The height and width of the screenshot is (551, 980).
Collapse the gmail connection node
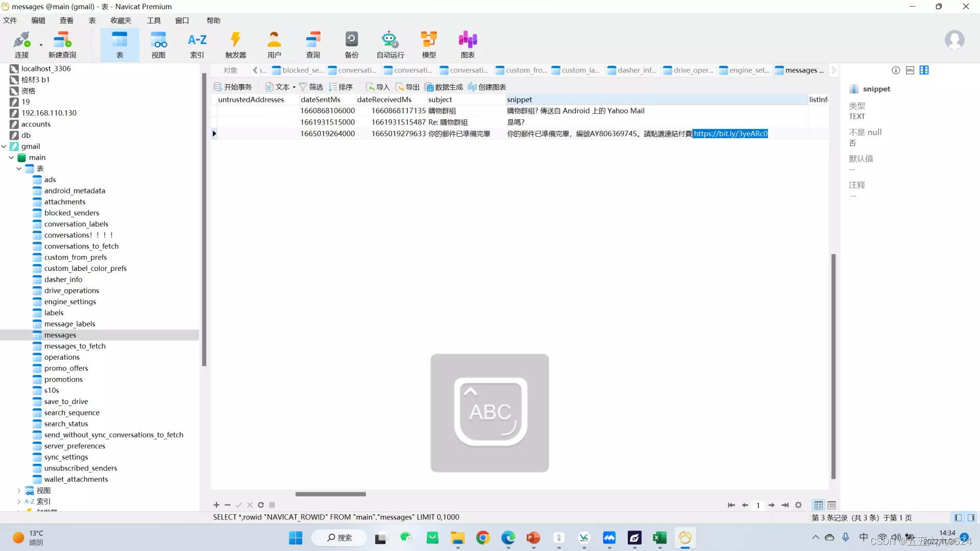[4, 146]
